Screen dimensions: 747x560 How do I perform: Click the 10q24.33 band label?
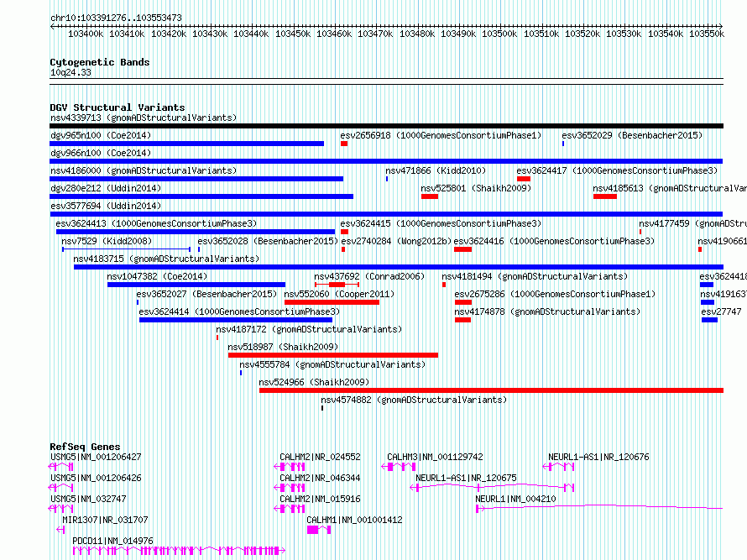tap(71, 72)
